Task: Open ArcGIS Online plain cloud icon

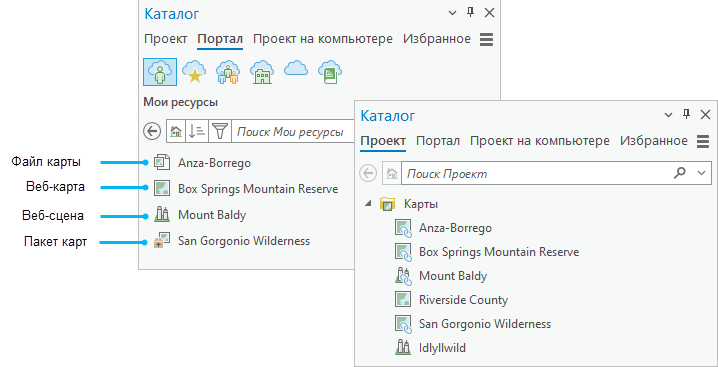Action: 296,68
